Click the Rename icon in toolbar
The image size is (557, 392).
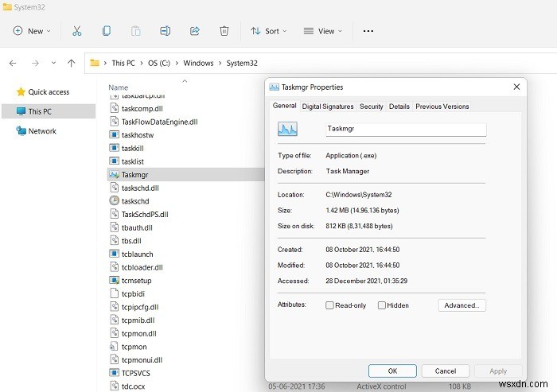click(166, 31)
